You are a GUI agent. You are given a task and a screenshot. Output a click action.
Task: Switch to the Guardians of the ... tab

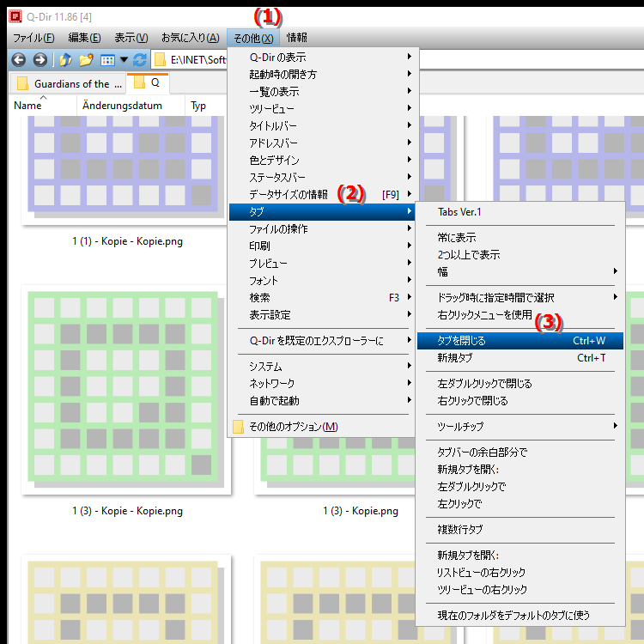point(70,84)
